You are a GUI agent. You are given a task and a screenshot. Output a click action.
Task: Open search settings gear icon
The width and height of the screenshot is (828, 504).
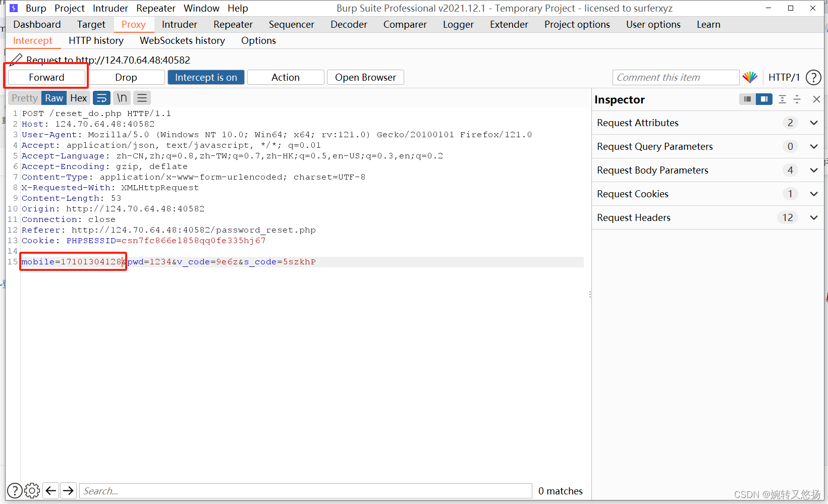(32, 490)
